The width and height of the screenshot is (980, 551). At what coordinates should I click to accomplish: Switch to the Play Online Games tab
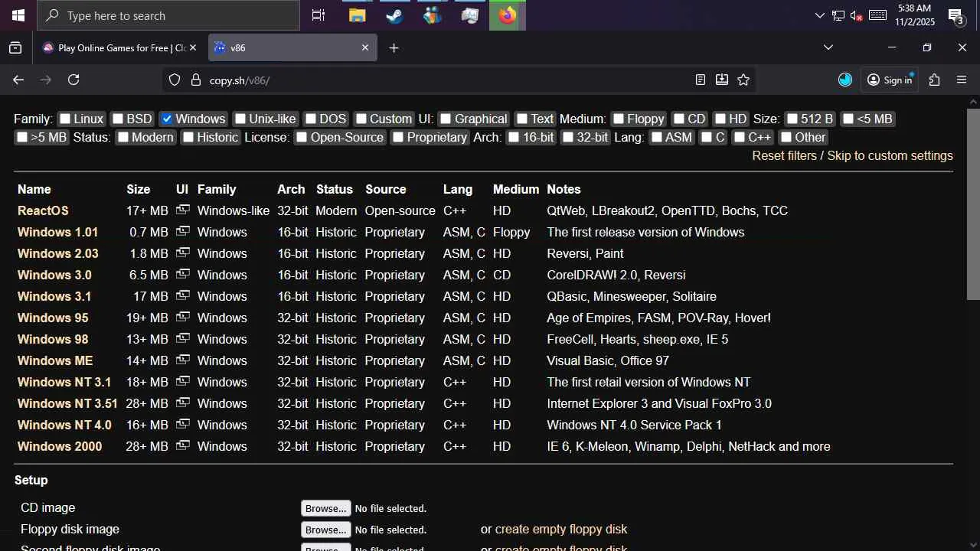[x=120, y=47]
